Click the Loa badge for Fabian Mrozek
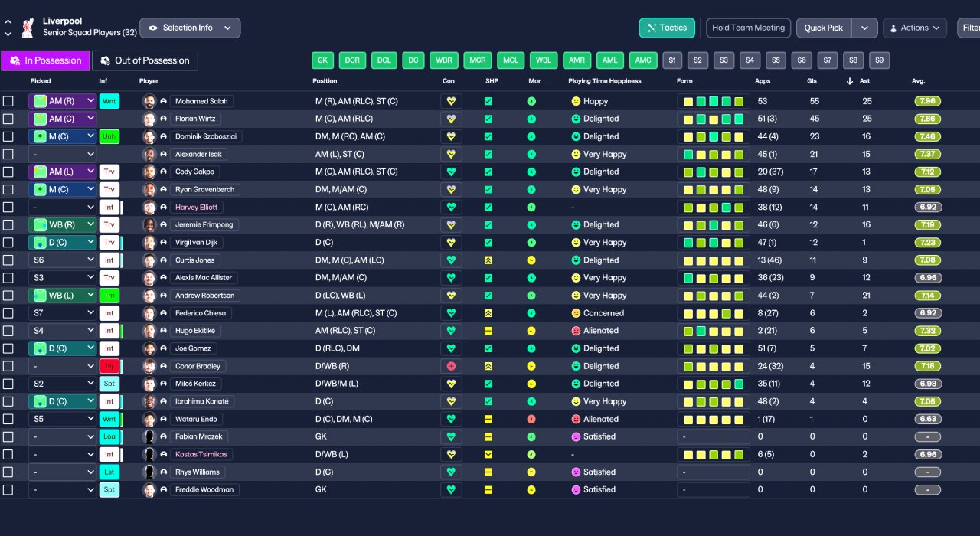This screenshot has height=536, width=980. coord(109,436)
